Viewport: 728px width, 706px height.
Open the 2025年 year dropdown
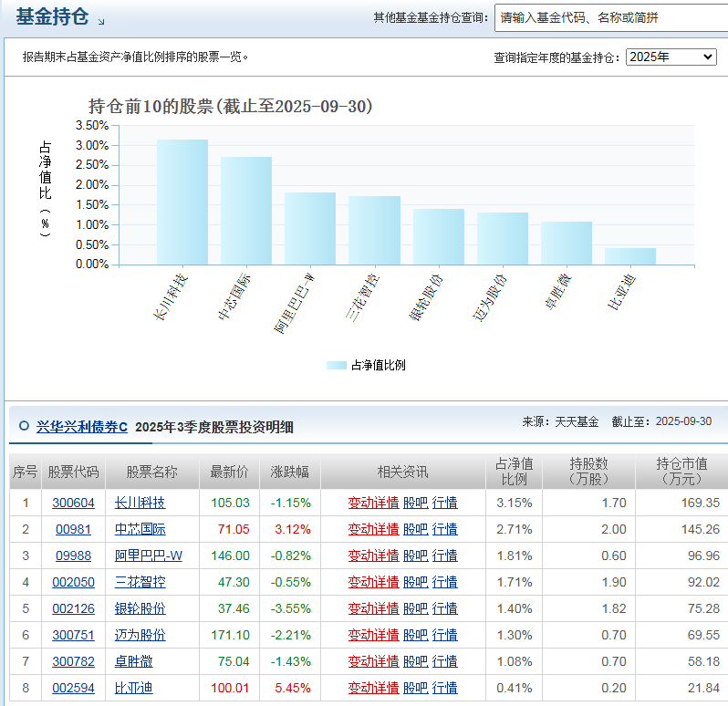tap(671, 57)
